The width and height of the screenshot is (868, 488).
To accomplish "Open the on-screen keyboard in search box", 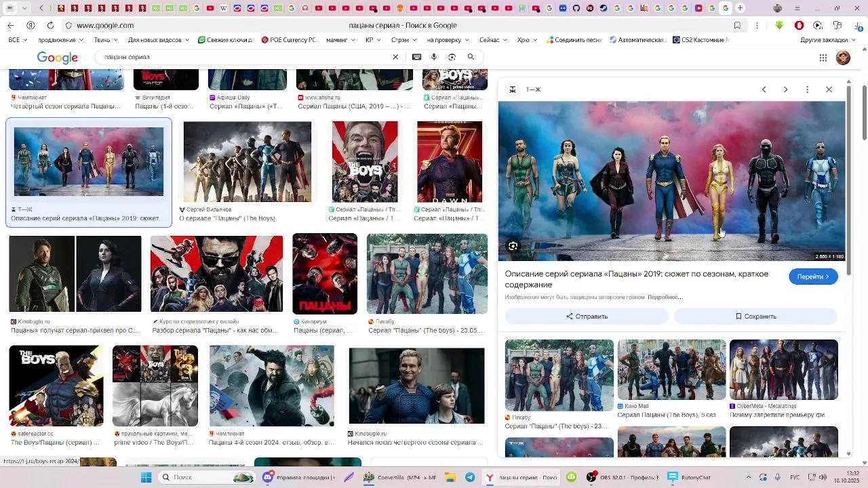I will [416, 57].
